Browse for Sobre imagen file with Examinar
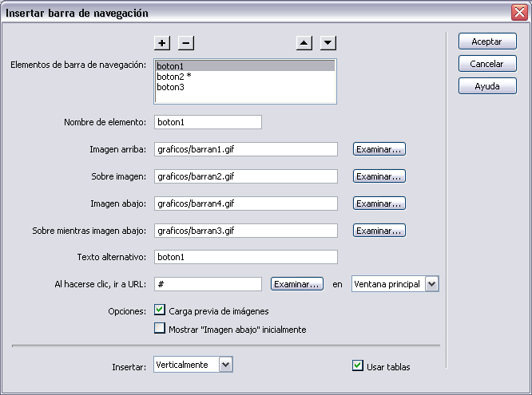This screenshot has height=395, width=532. [x=379, y=176]
